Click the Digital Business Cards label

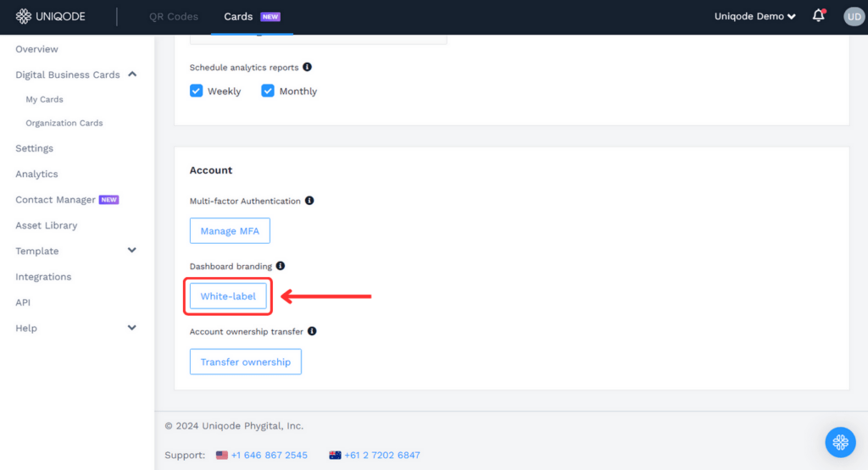(x=68, y=75)
